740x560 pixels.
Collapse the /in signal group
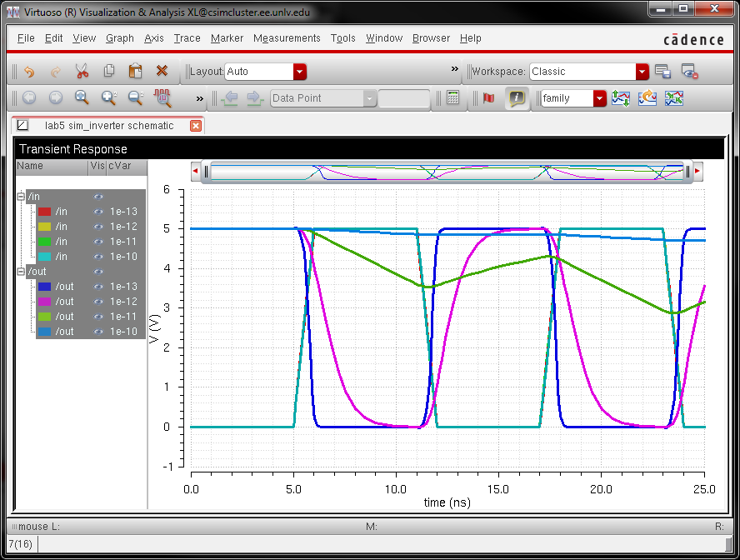point(21,197)
